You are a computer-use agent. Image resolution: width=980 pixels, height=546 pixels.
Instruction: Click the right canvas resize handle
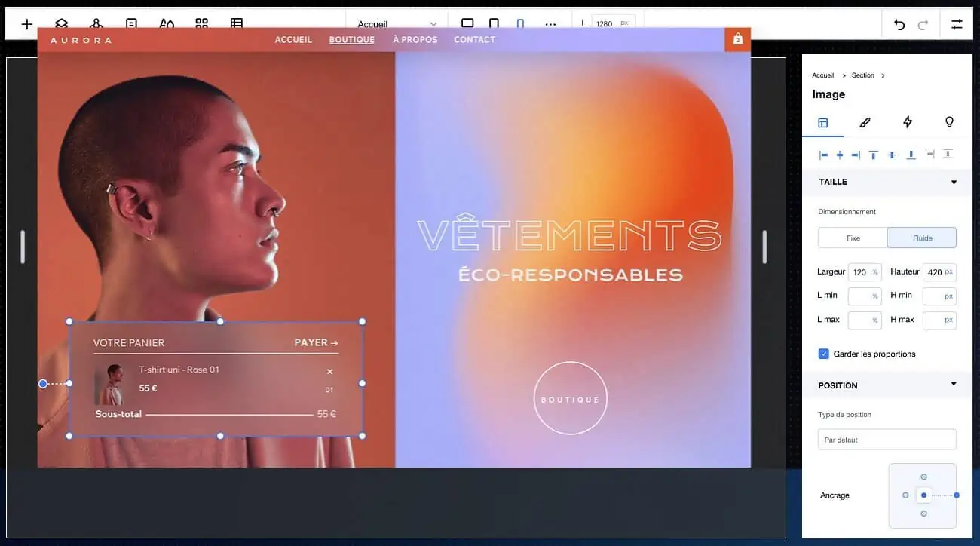click(x=764, y=247)
